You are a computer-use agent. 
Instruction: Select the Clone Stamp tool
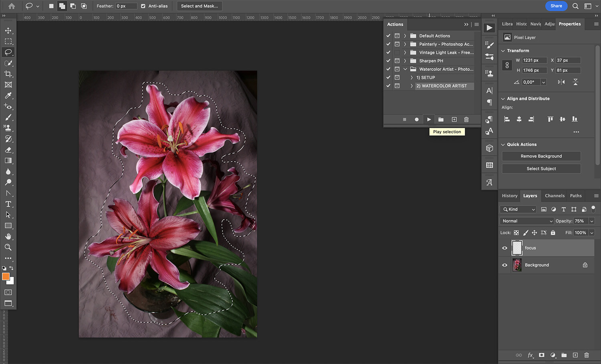pyautogui.click(x=8, y=128)
